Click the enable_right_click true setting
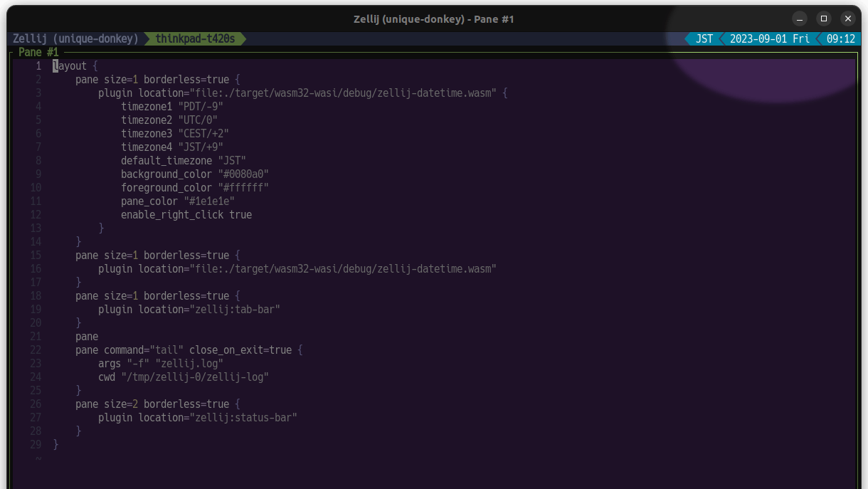This screenshot has height=489, width=868. pyautogui.click(x=186, y=214)
